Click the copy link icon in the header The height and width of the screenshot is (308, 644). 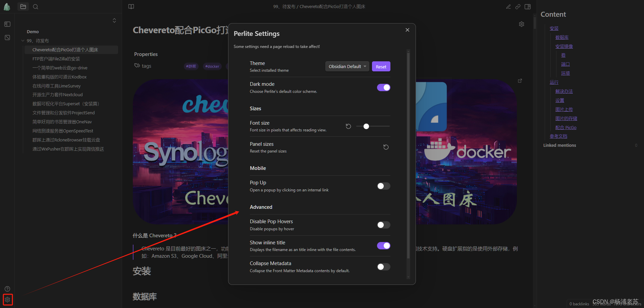coord(518,7)
